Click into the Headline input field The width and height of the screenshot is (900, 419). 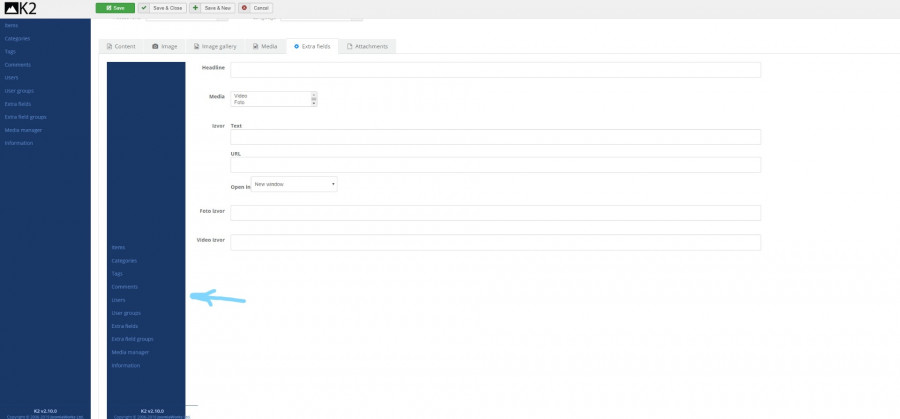click(x=495, y=70)
